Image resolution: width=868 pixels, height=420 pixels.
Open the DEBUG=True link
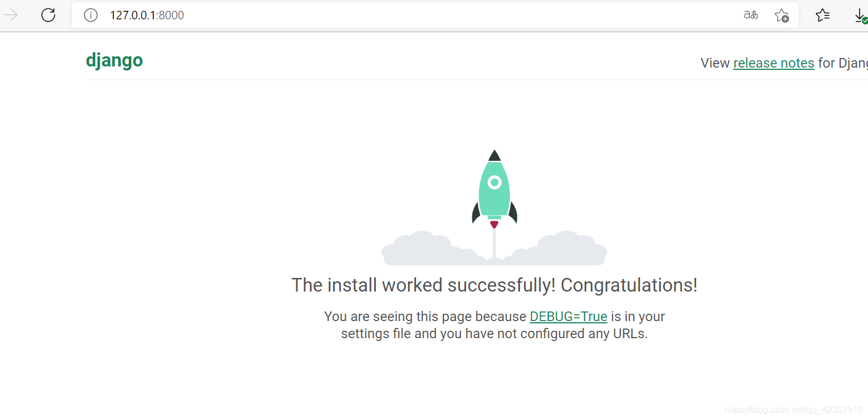click(568, 317)
